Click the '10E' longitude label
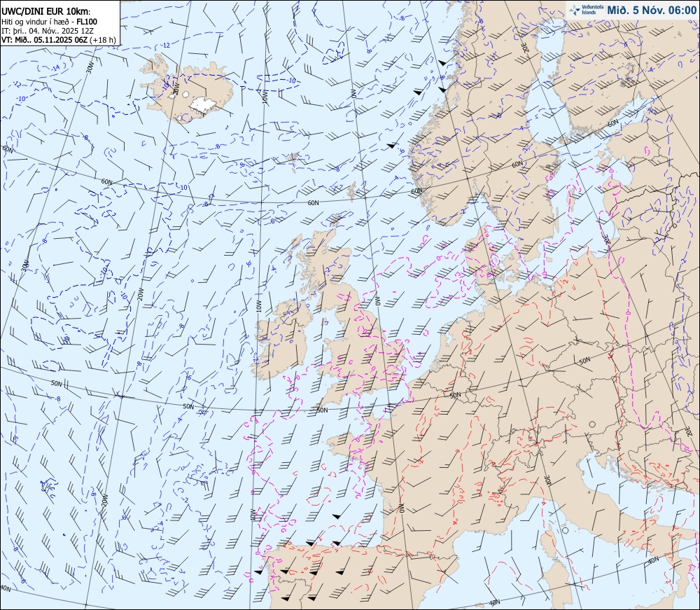 point(549,480)
